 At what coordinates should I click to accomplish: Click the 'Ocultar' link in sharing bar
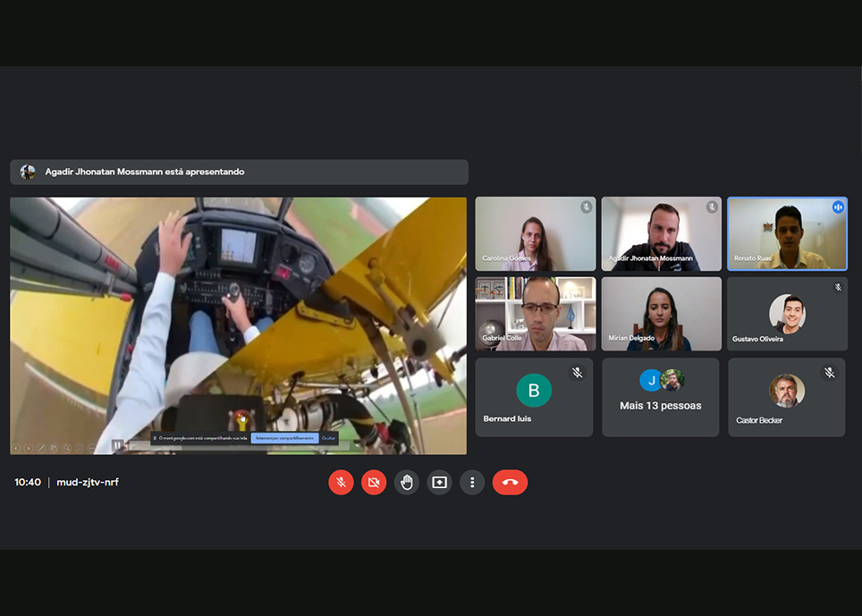(329, 438)
